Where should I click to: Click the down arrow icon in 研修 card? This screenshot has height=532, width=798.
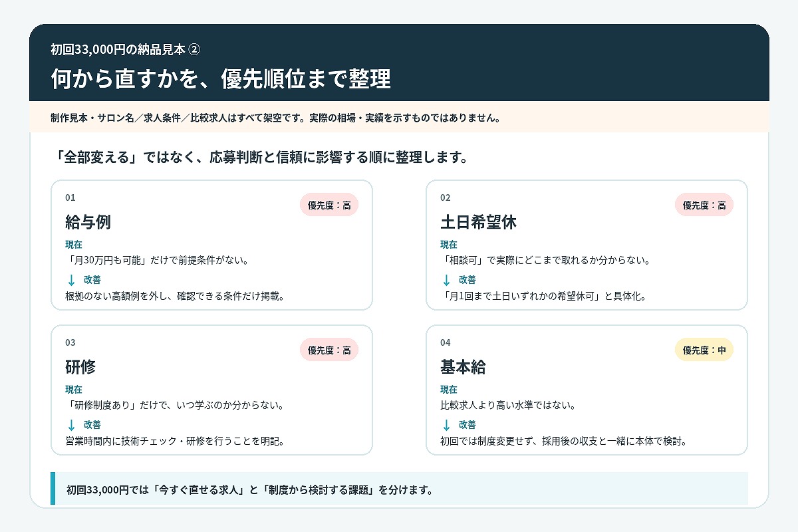click(x=71, y=425)
